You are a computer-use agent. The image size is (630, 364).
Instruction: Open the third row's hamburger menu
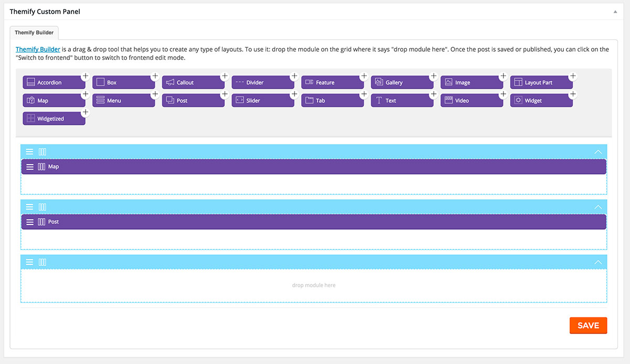tap(29, 262)
